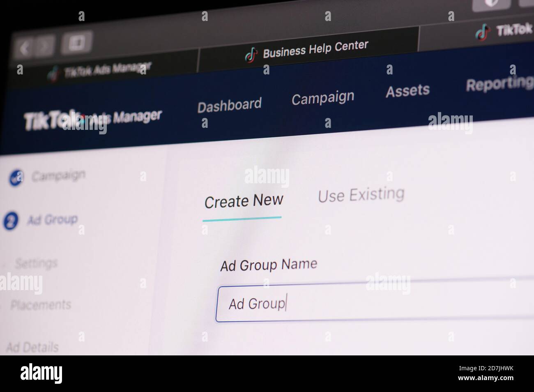The image size is (534, 392).
Task: Jump to Placements section in sidebar
Action: point(41,305)
